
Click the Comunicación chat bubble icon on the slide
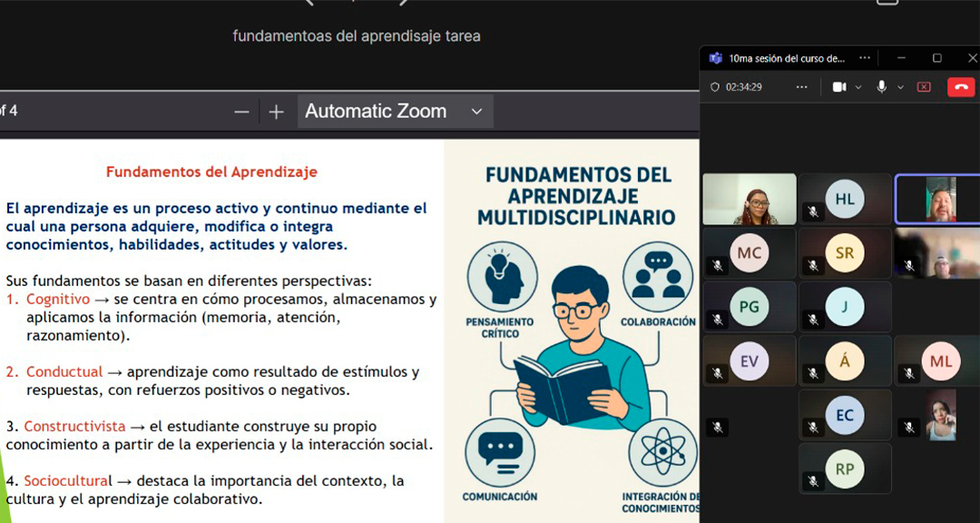(500, 453)
